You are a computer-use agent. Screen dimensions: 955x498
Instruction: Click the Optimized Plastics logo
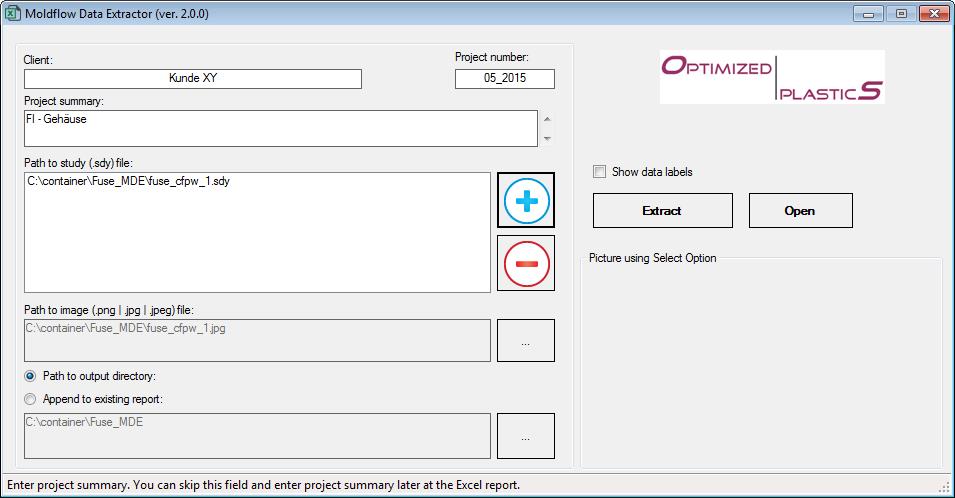coord(772,78)
